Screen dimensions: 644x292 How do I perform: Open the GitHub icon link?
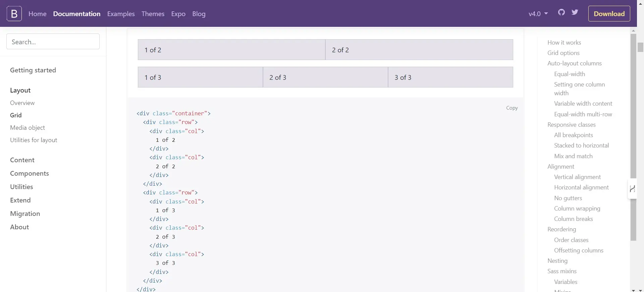[561, 12]
